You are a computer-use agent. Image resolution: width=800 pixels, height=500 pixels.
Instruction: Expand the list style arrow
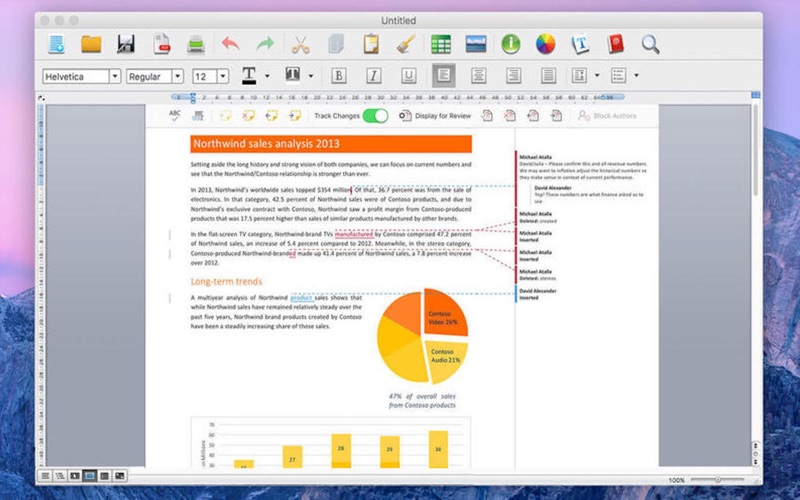(636, 76)
